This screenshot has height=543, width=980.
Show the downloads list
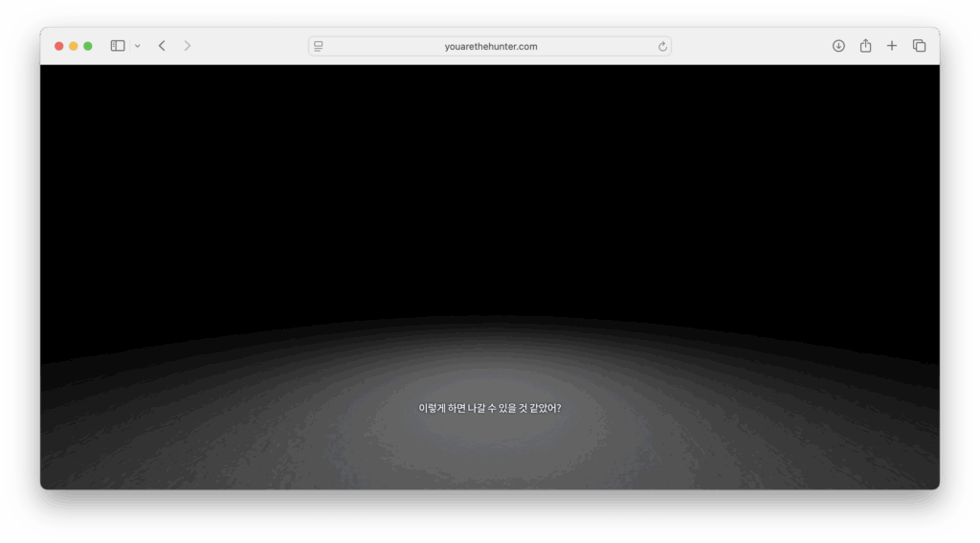tap(838, 46)
